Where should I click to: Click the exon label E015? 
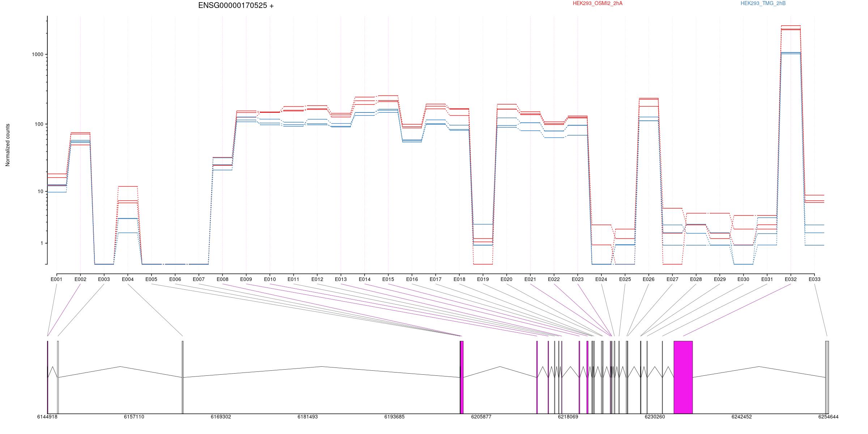[388, 279]
